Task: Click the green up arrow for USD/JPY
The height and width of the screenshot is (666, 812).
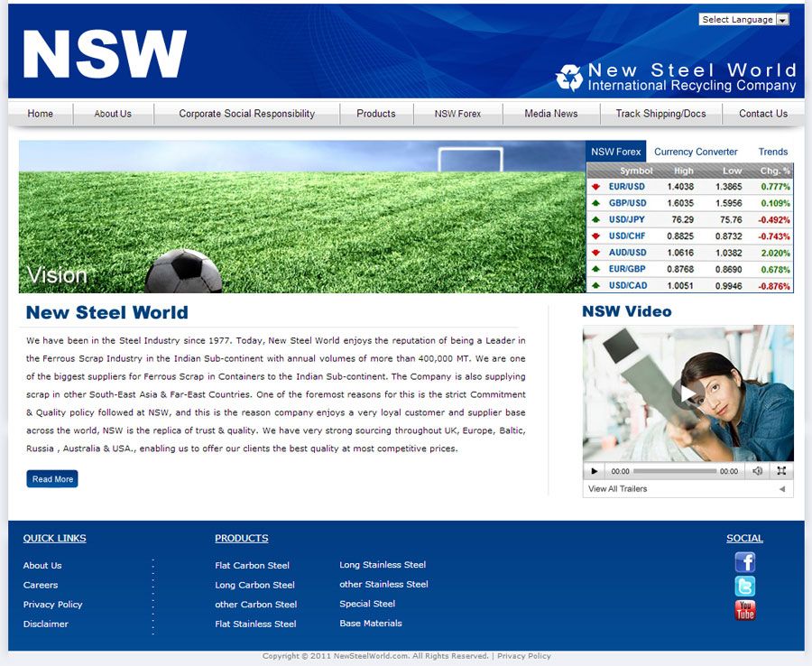Action: (x=595, y=219)
